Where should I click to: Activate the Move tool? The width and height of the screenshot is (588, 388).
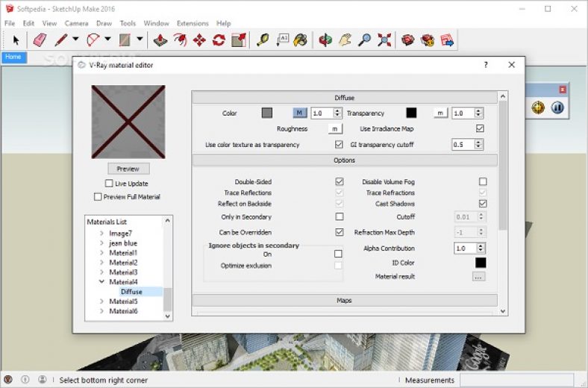[x=199, y=40]
